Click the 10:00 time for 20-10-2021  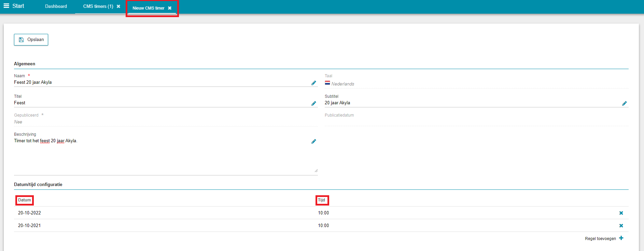323,225
